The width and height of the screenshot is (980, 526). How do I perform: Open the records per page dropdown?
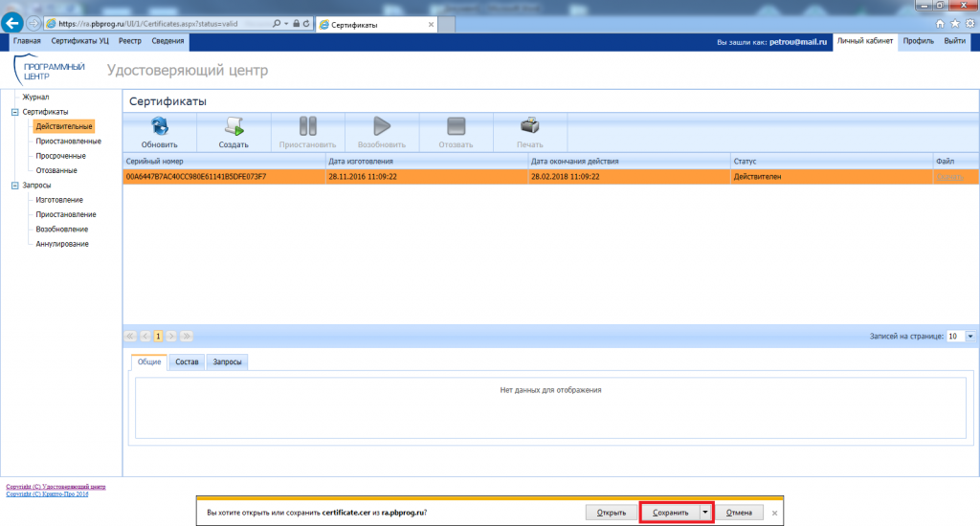pyautogui.click(x=970, y=337)
